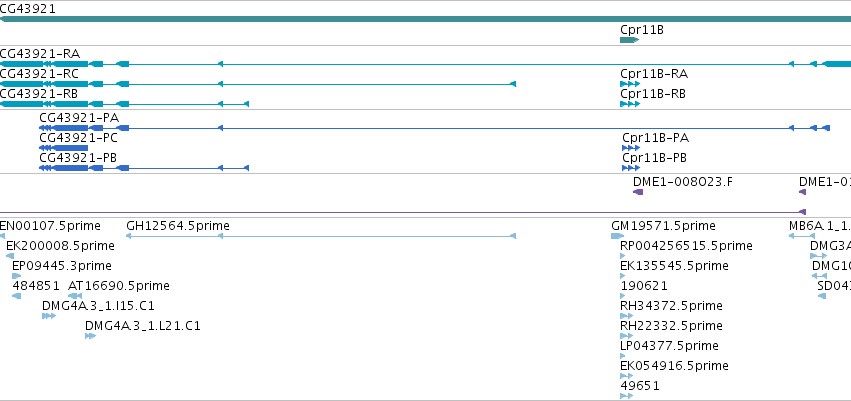851x401 pixels.
Task: Open the GM19571.5prime label
Action: click(663, 225)
